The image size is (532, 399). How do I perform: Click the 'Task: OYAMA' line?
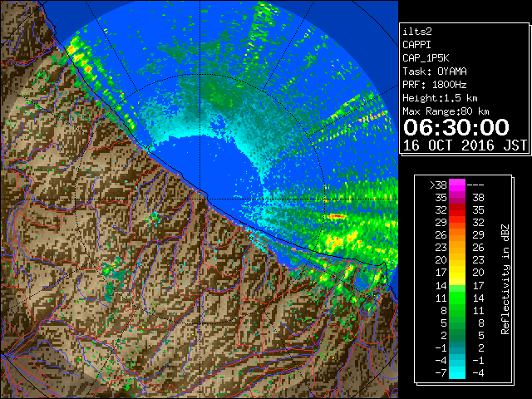435,71
